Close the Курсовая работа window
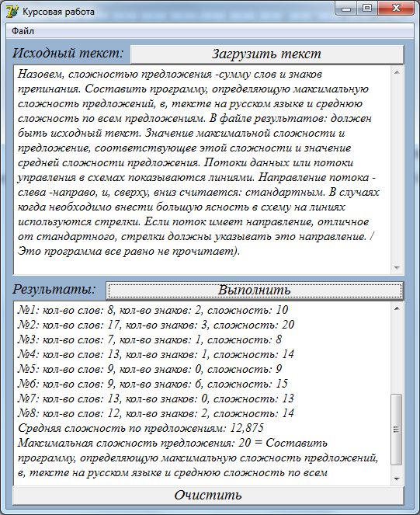The image size is (420, 515). [396, 8]
